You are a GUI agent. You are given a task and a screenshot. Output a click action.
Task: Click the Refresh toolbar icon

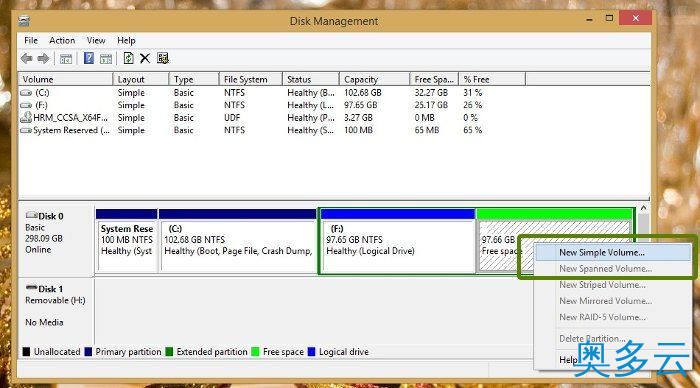(x=129, y=58)
